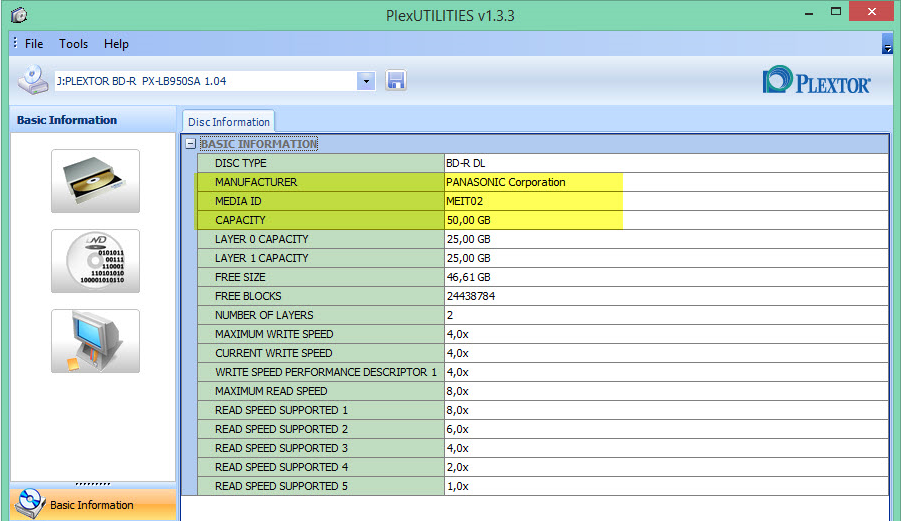Click the computer monitor icon in sidebar
The height and width of the screenshot is (521, 901).
point(95,341)
